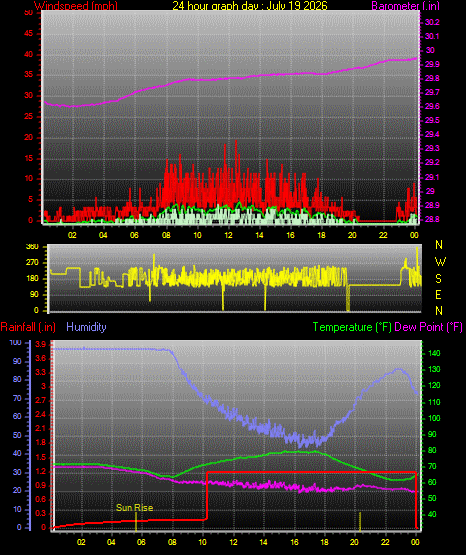
Task: Click the '24 hour graph day : July 19 2026' title
Action: point(250,5)
